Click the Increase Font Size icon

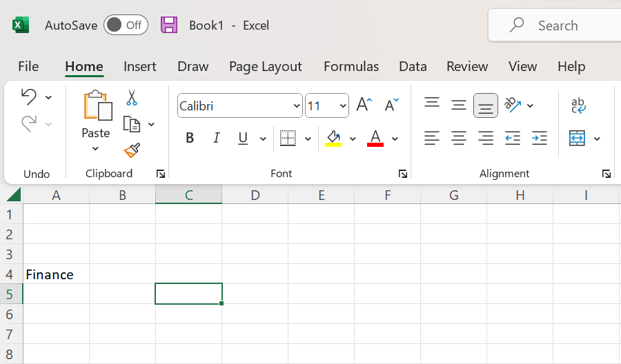(364, 105)
